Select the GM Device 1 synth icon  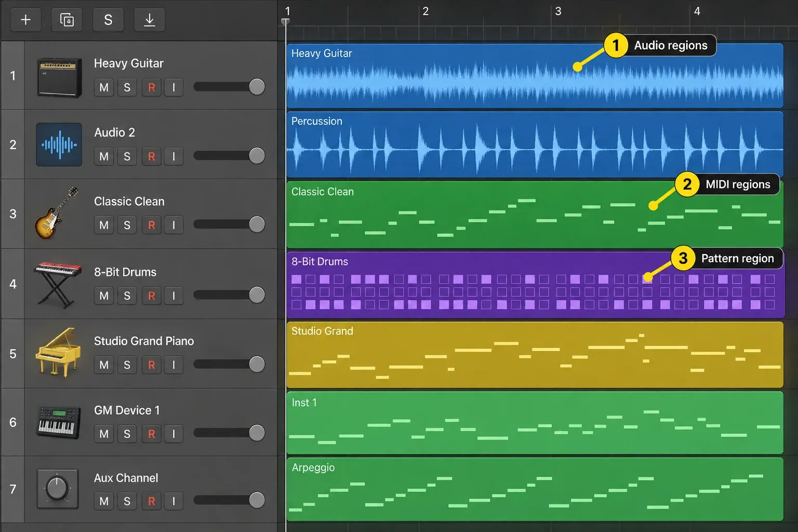pos(59,422)
